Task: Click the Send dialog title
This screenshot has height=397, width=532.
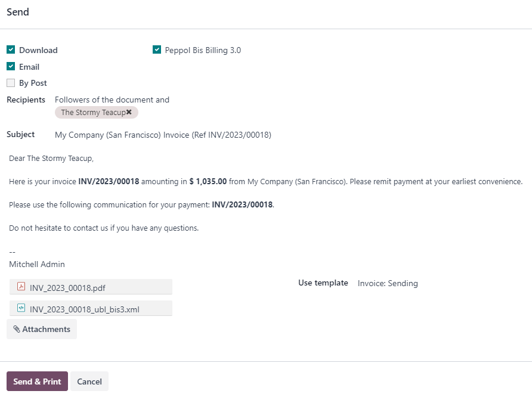Action: click(17, 12)
